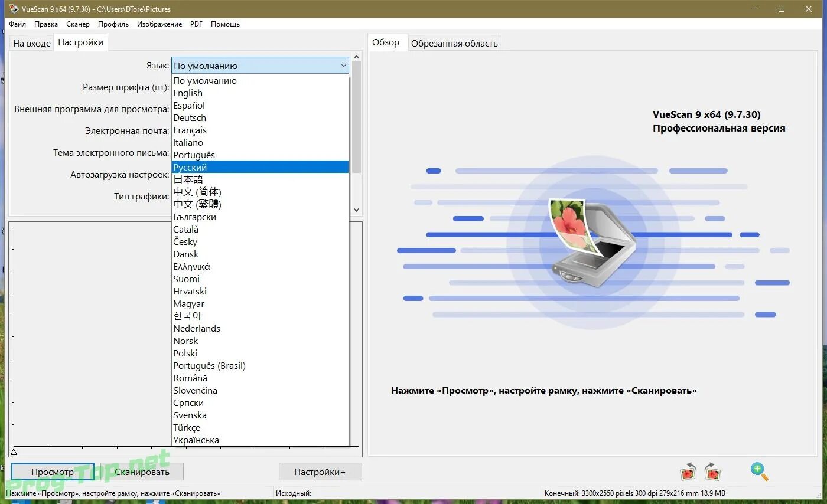This screenshot has width=827, height=504.
Task: Select Русский from the language list
Action: [x=260, y=167]
